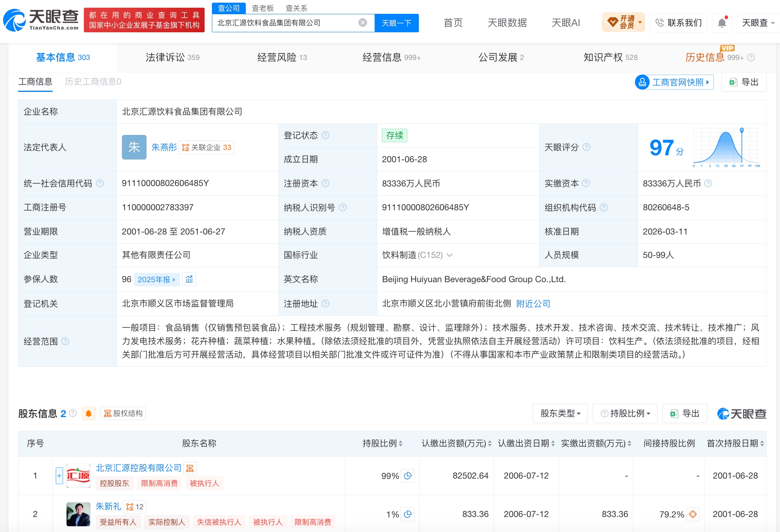
Task: Click the 天眼一下 search button
Action: [397, 23]
